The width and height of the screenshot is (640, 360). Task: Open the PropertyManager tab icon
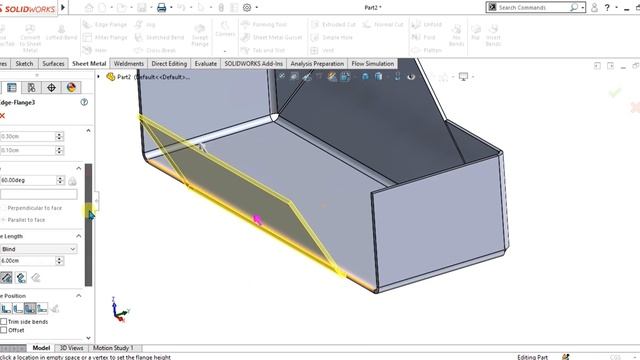[12, 87]
